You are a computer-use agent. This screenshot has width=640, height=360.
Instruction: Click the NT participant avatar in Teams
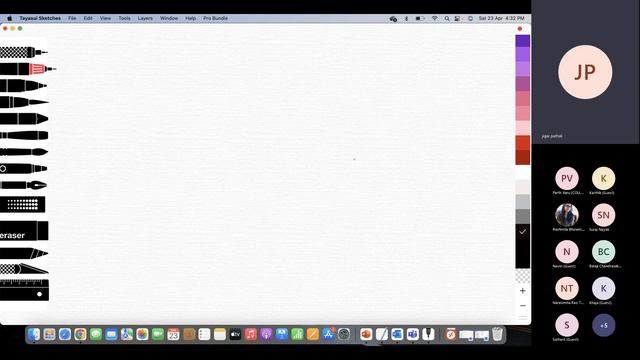(x=567, y=289)
